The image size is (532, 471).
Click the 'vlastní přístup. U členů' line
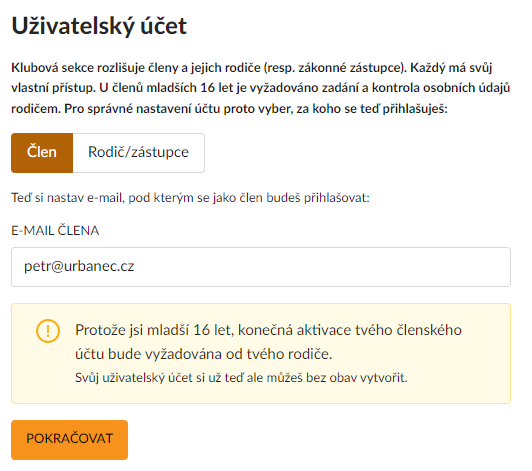261,88
